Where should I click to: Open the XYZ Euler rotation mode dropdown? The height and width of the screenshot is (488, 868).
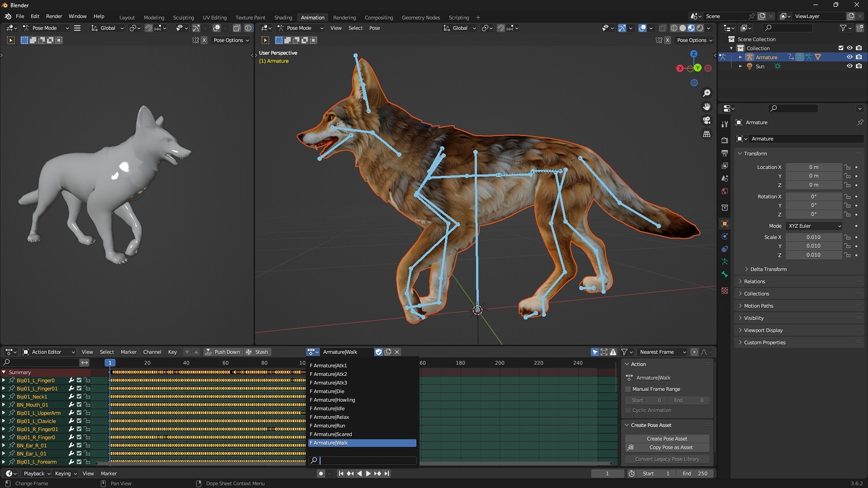click(814, 226)
